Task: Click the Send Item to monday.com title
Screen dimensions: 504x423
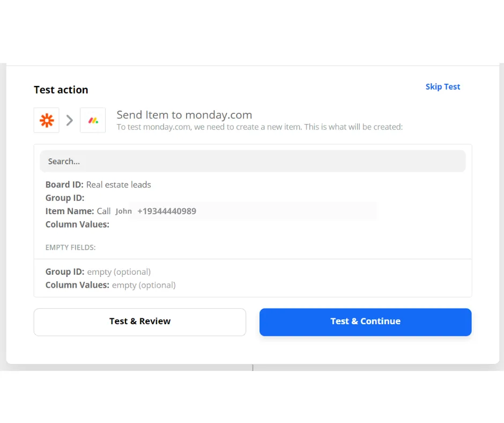Action: (184, 115)
